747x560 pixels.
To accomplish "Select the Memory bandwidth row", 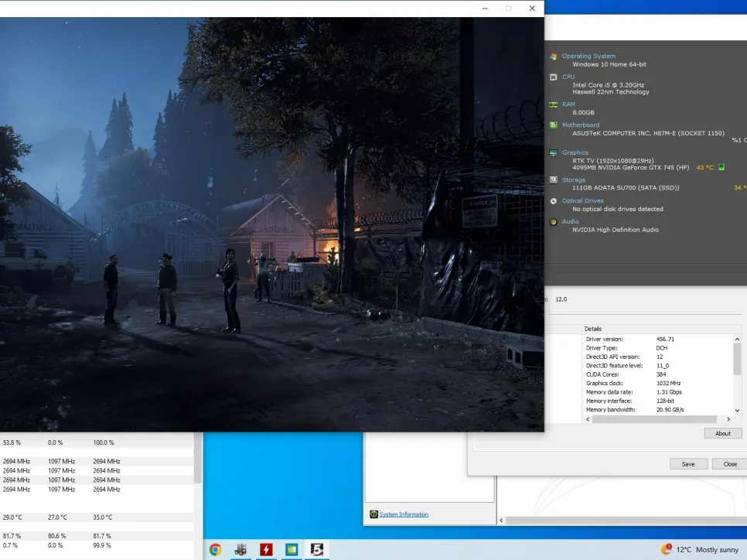I will click(657, 409).
